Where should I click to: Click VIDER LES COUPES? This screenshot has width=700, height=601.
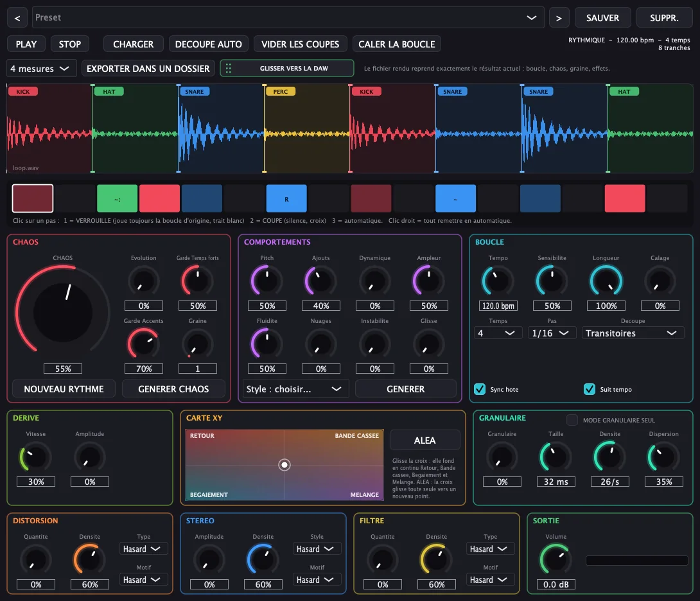tap(301, 44)
